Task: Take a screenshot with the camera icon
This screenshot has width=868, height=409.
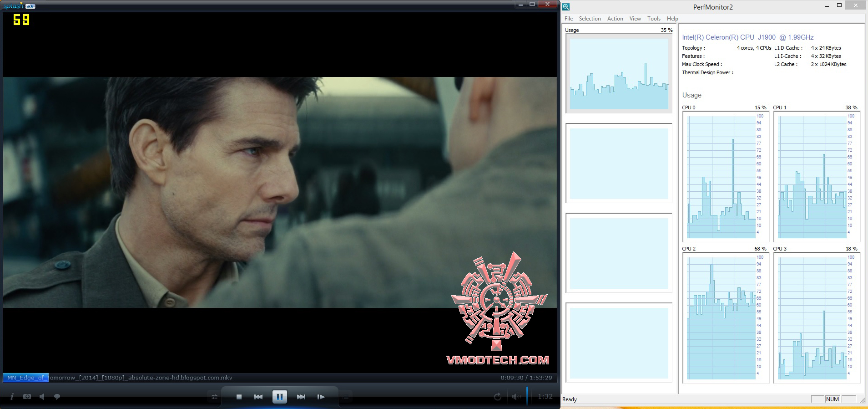Action: (x=27, y=397)
